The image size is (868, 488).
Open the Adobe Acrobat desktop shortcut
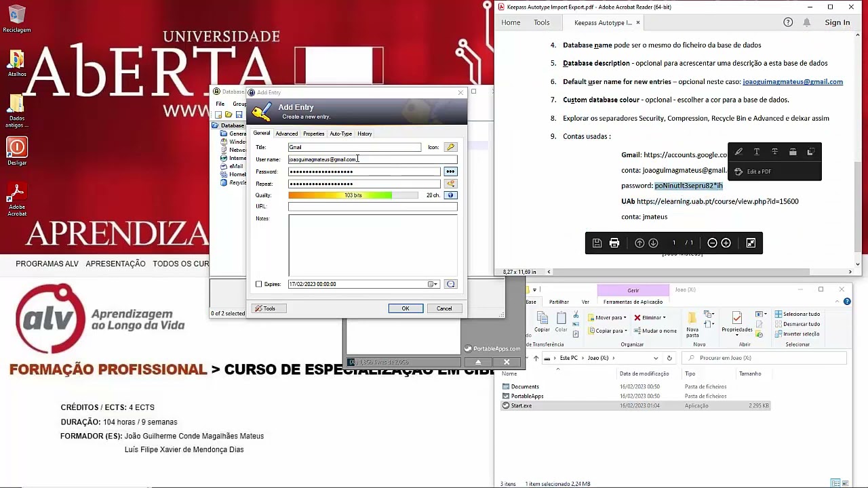[x=17, y=199]
